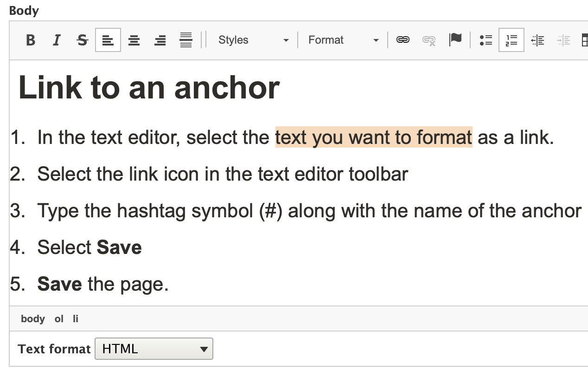This screenshot has width=588, height=377.
Task: Click the unlink icon
Action: (x=429, y=40)
